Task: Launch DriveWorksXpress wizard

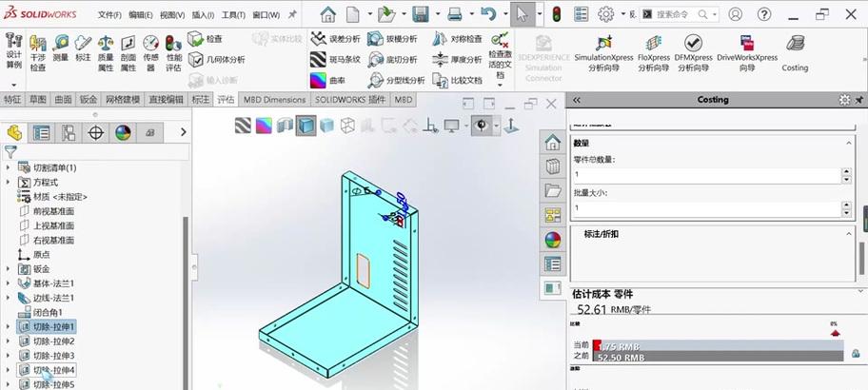Action: pyautogui.click(x=747, y=53)
